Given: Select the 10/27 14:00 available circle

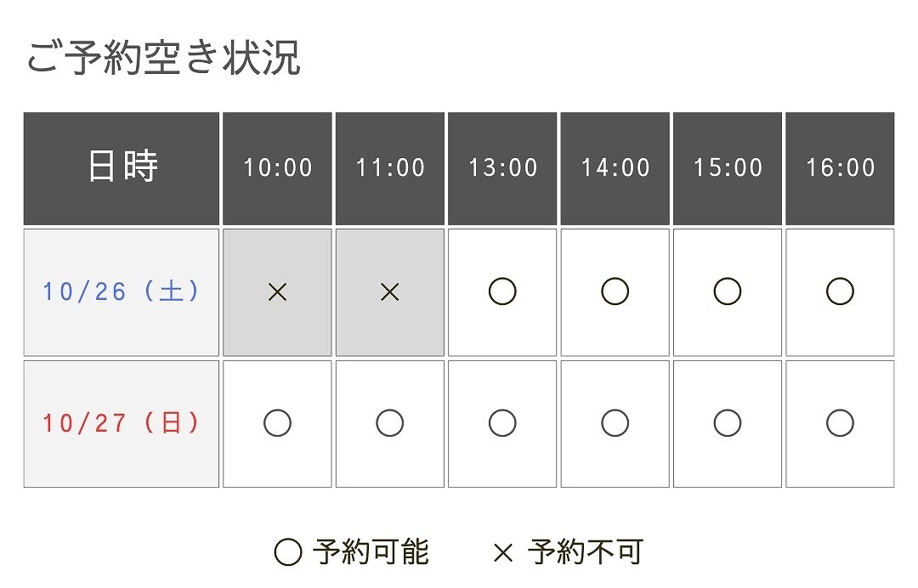Looking at the screenshot, I should [615, 423].
